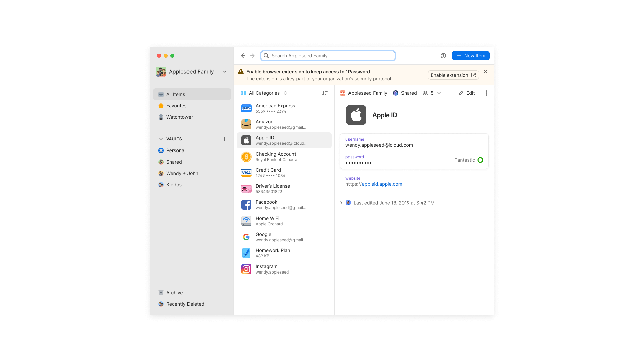
Task: Select the American Express item
Action: coord(284,108)
